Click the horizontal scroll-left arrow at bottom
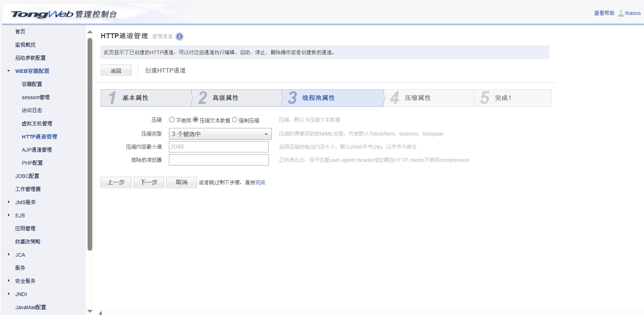Image resolution: width=644 pixels, height=315 pixels. (x=100, y=313)
